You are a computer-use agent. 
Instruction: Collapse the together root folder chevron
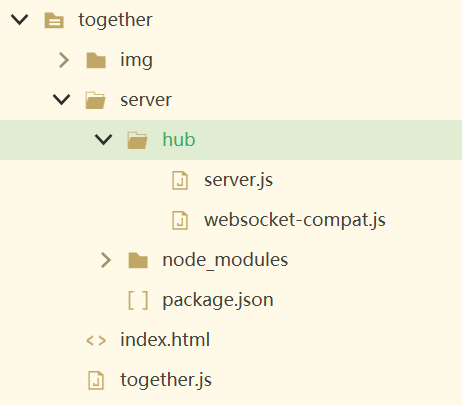(x=20, y=19)
